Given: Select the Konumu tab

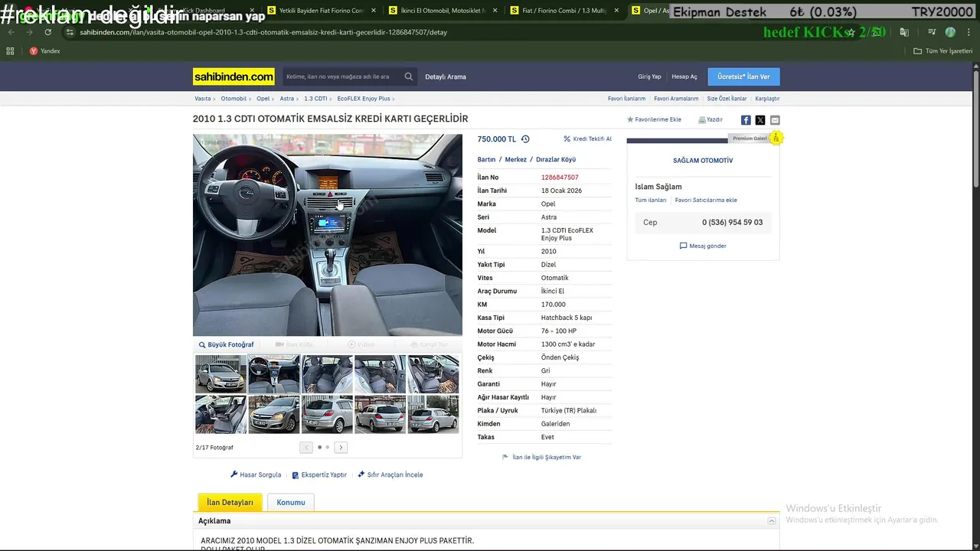Looking at the screenshot, I should coord(291,502).
